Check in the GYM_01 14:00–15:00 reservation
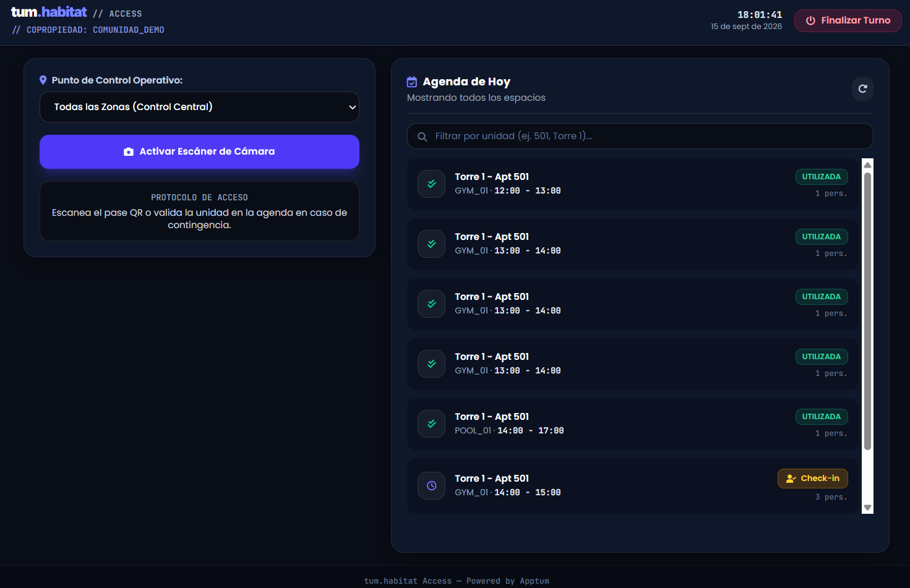 (812, 479)
